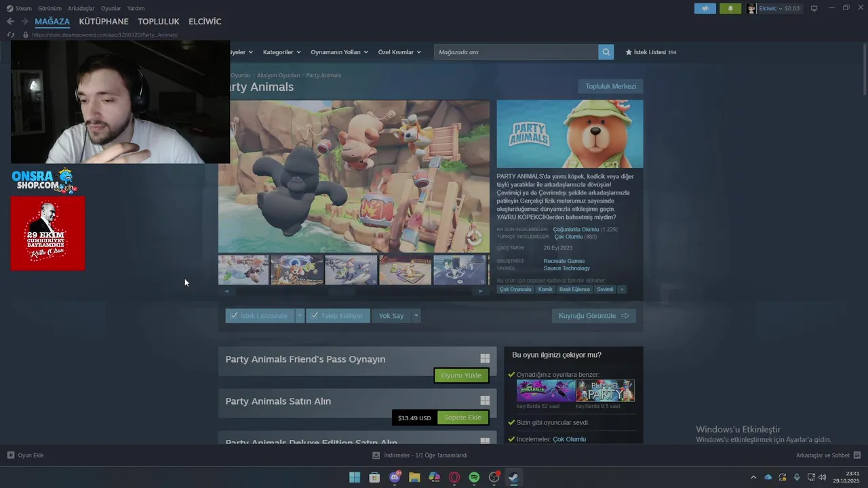Click the plus button to add tag
This screenshot has height=488, width=868.
coord(622,289)
